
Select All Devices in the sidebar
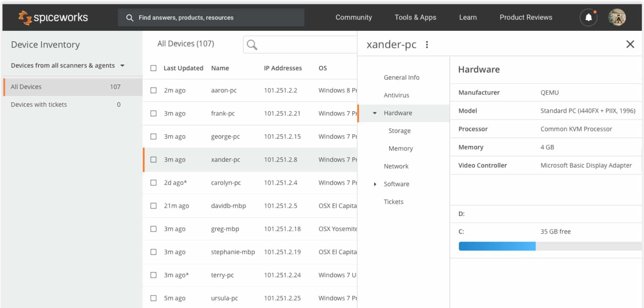[73, 87]
